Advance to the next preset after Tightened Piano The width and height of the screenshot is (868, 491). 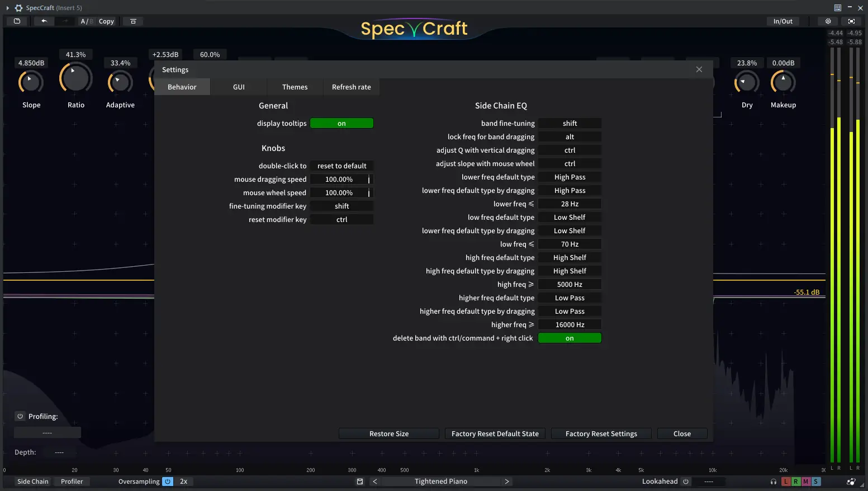[x=506, y=481]
